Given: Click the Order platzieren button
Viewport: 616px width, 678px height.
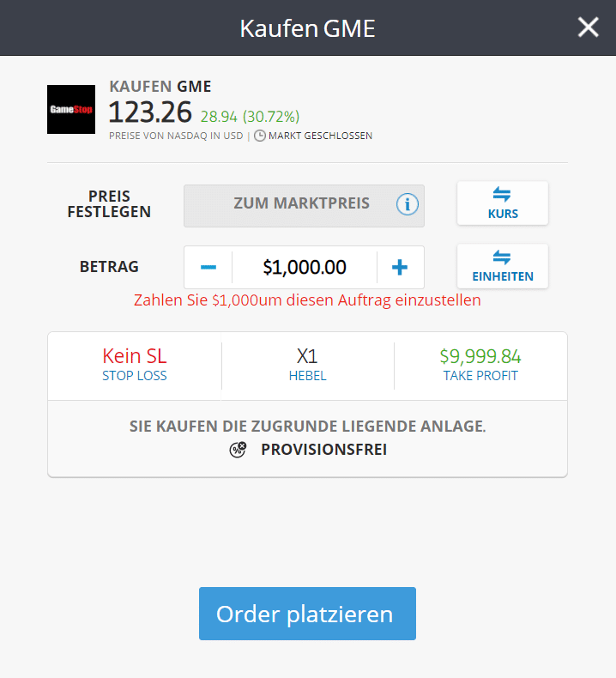Looking at the screenshot, I should coord(307,614).
